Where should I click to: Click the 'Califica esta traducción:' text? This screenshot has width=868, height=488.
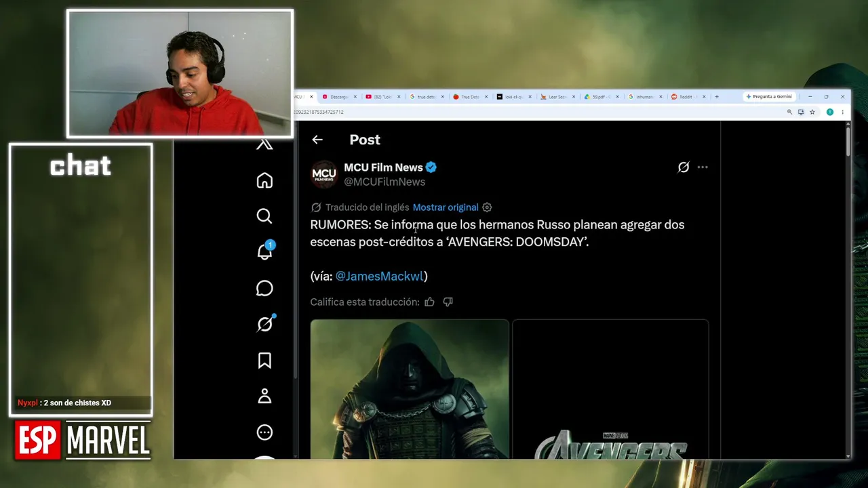pyautogui.click(x=365, y=302)
